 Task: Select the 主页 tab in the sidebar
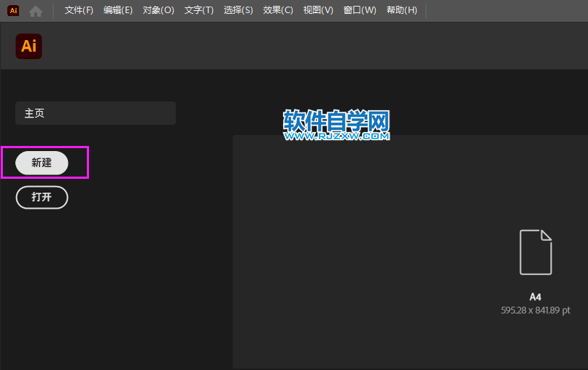click(95, 113)
